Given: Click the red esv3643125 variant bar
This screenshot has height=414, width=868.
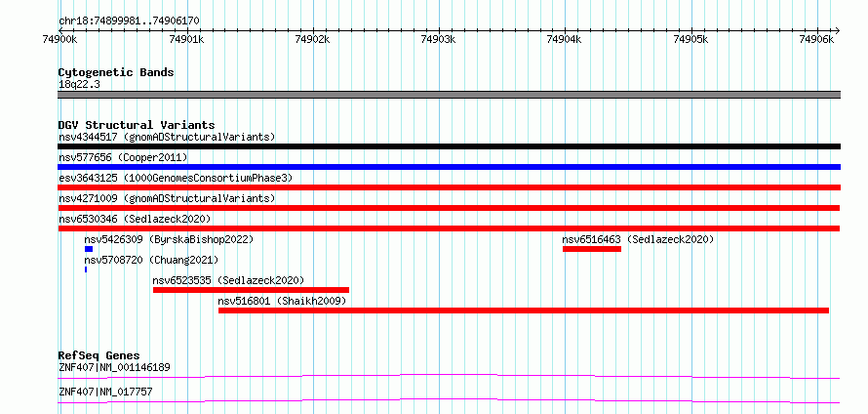Looking at the screenshot, I should [449, 187].
